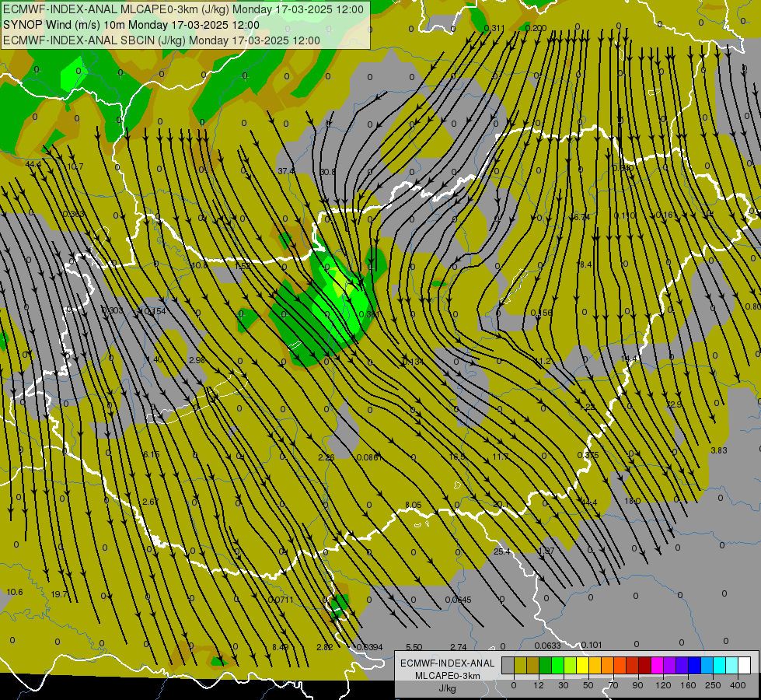This screenshot has height=700, width=761.
Task: Click the '0' tick label on the legend
Action: click(x=514, y=685)
